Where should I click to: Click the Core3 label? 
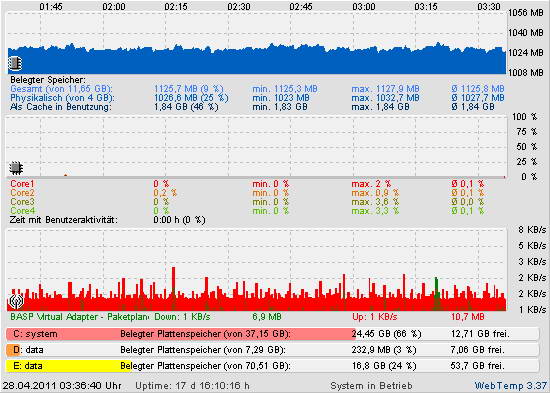(22, 202)
